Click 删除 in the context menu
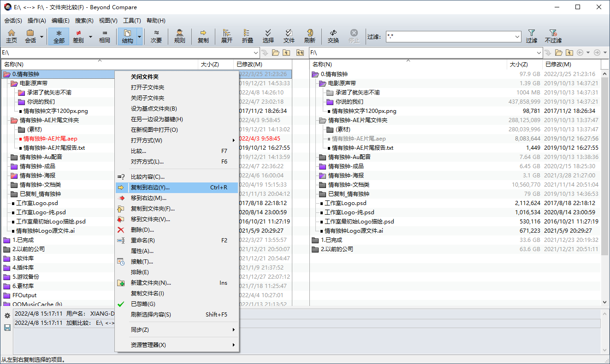 pos(141,230)
